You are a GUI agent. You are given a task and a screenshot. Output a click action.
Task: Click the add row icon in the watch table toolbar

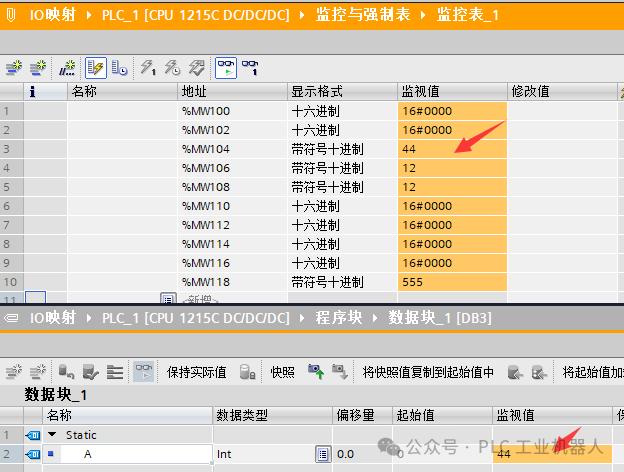38,68
